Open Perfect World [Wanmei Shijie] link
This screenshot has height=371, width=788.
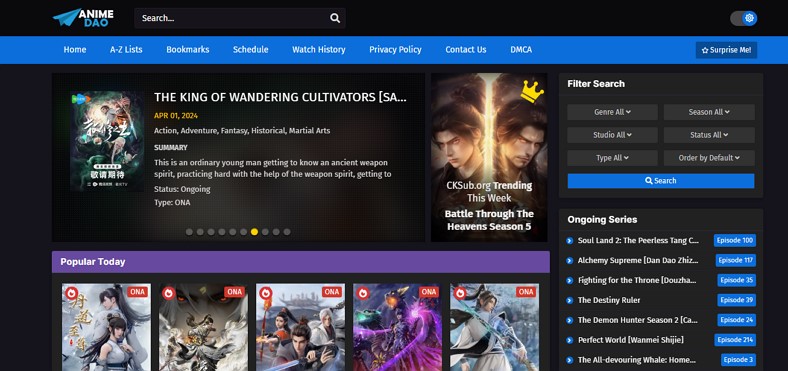[631, 340]
